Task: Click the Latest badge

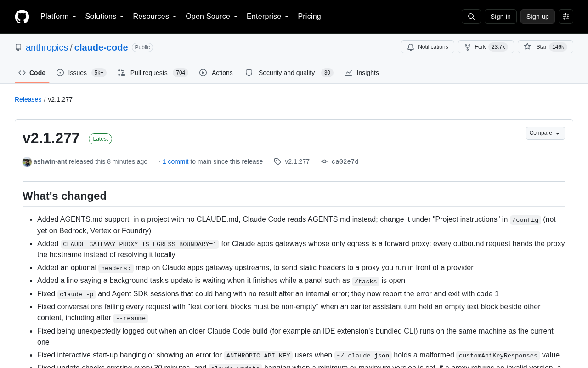Action: coord(100,139)
